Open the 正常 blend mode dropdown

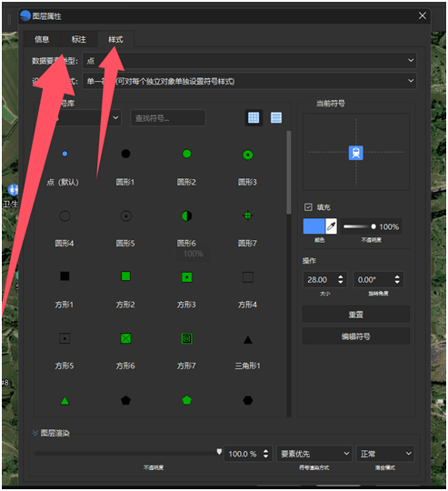point(385,454)
